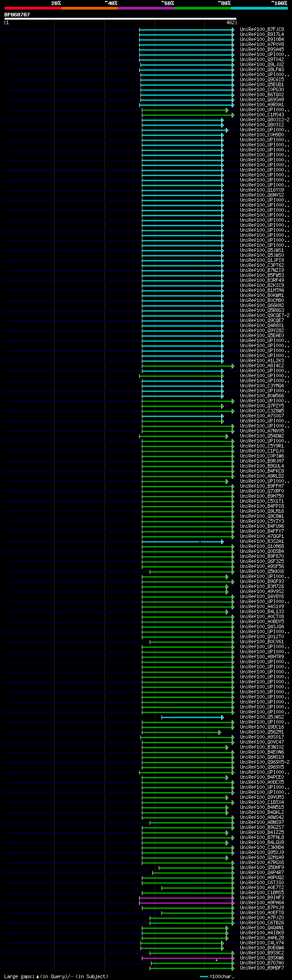This screenshot has width=292, height=980.
Task: Select the label UniRef100_C0H9D0
Action: click(x=262, y=135)
